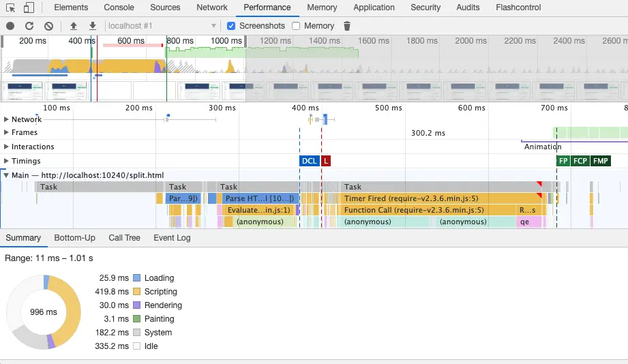
Task: Open the Application panel tab
Action: coord(374,7)
